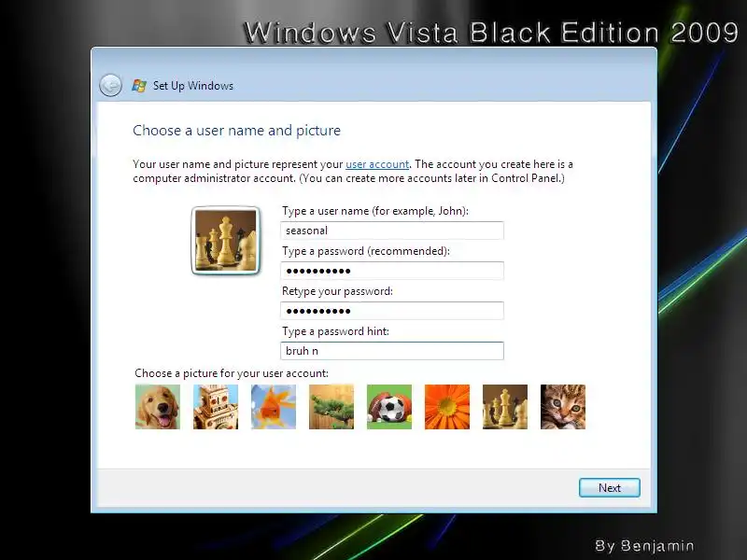747x560 pixels.
Task: Select the kitten picture
Action: [x=563, y=407]
